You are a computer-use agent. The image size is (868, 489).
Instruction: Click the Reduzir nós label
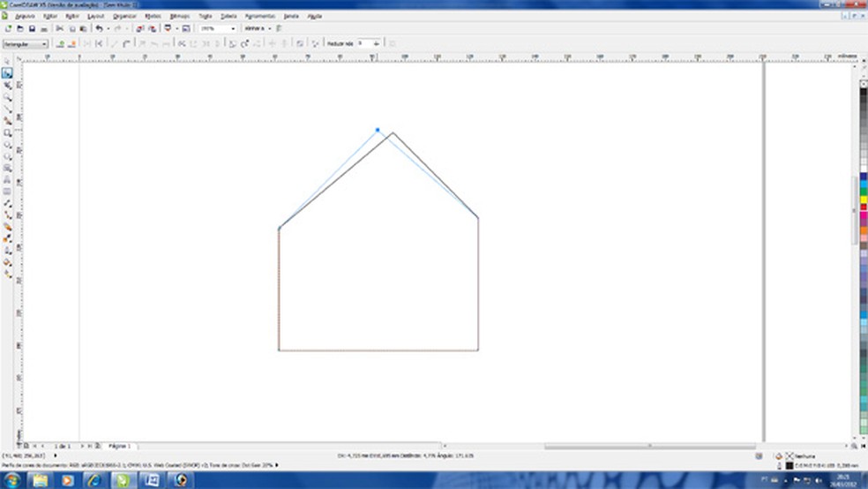pyautogui.click(x=340, y=43)
